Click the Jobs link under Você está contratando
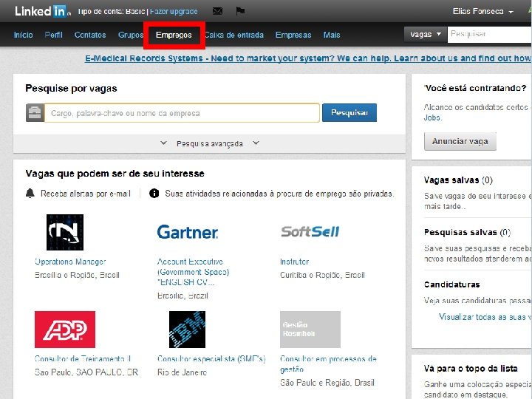 [x=432, y=117]
